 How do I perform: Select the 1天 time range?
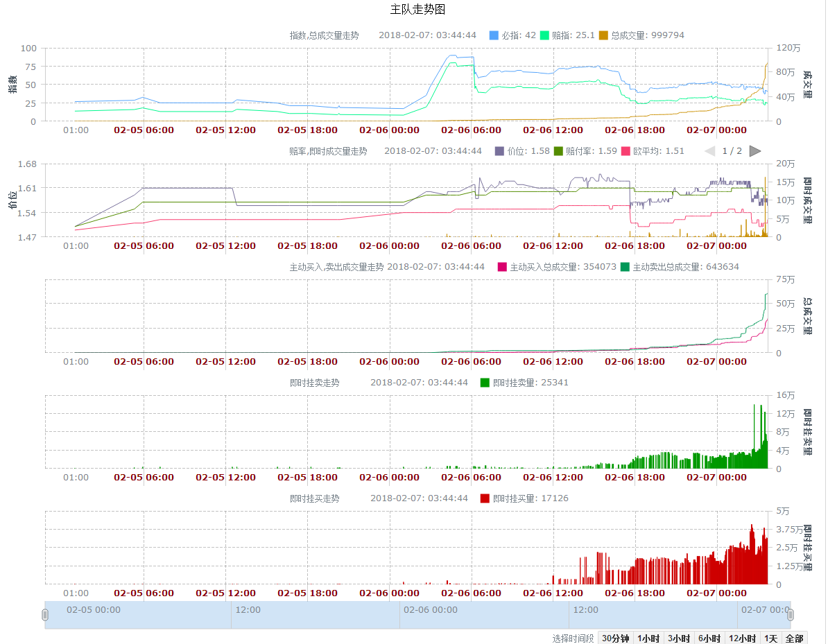770,638
